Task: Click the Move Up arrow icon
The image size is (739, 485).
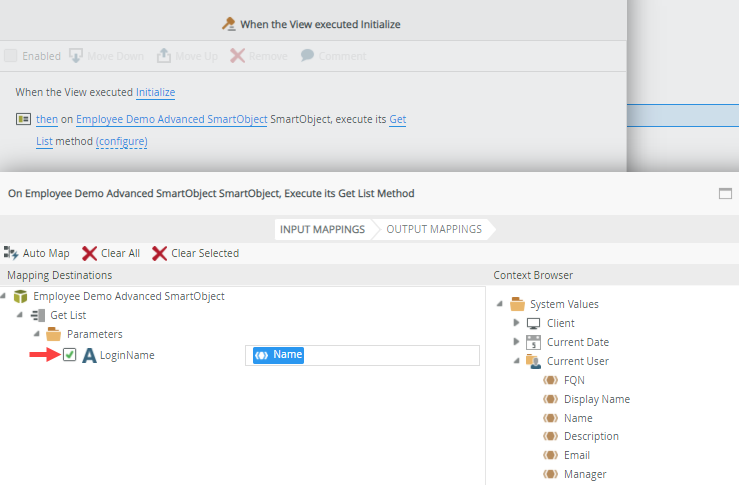Action: pyautogui.click(x=165, y=56)
